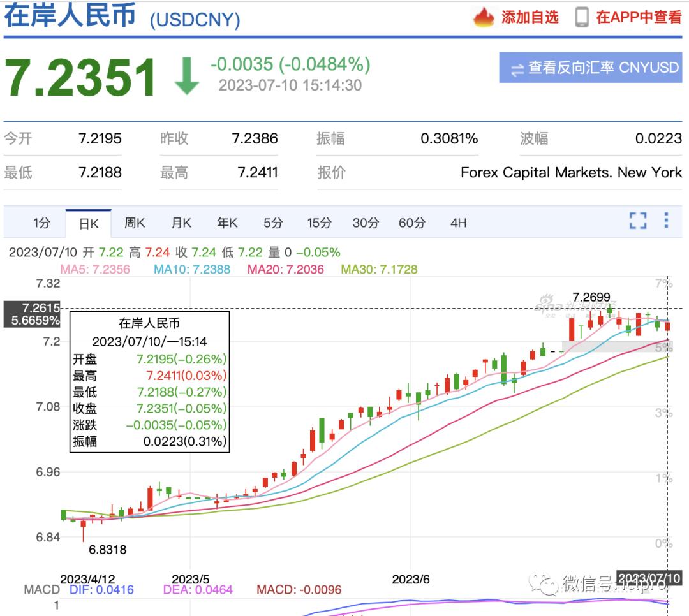Switch to the 月K monthly chart tab
This screenshot has width=689, height=616.
coord(181,223)
